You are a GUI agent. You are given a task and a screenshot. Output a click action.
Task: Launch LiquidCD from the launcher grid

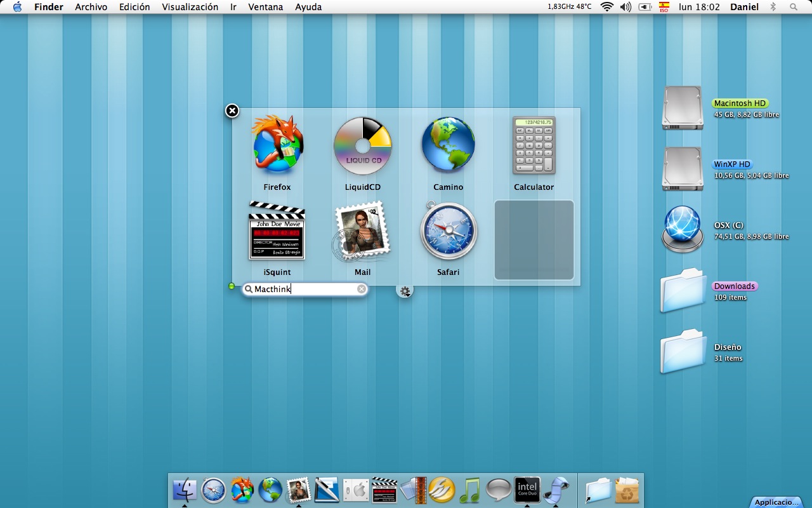[x=362, y=145]
